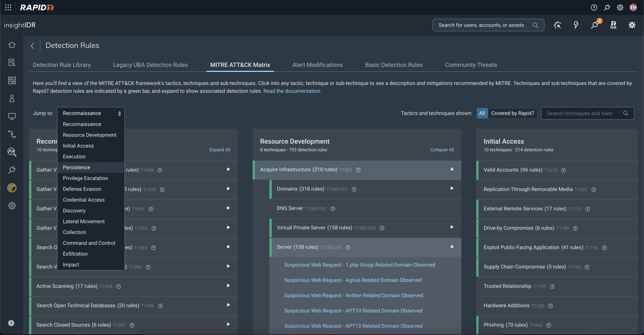644x335 pixels.
Task: Show info for Phishing T1566
Action: point(549,325)
